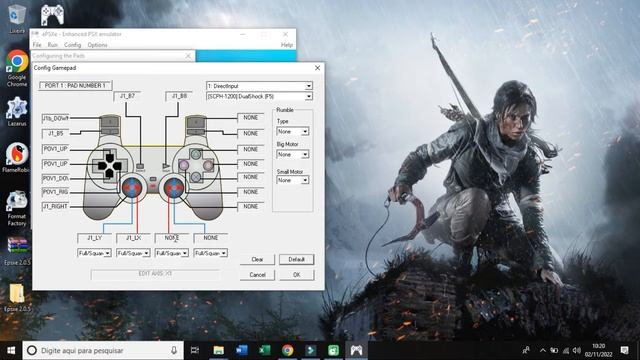Open the gamepad shortcut icon on desktop
Viewport: 640px width, 360px height.
[x=52, y=15]
